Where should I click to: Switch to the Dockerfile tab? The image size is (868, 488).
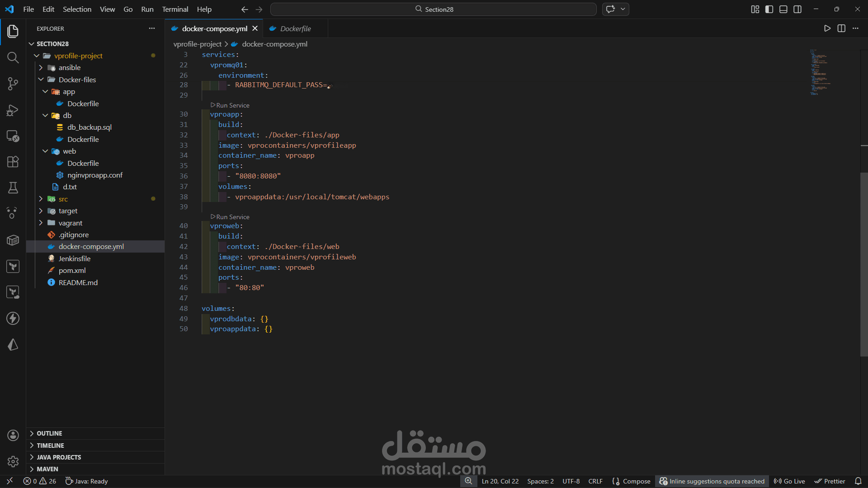pos(295,28)
